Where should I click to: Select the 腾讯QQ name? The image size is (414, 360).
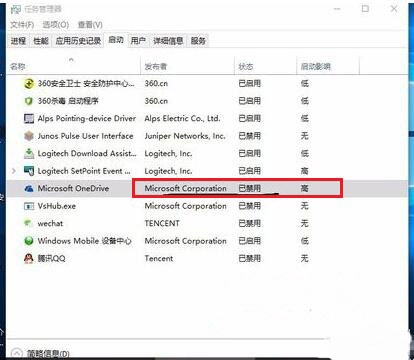click(x=51, y=258)
